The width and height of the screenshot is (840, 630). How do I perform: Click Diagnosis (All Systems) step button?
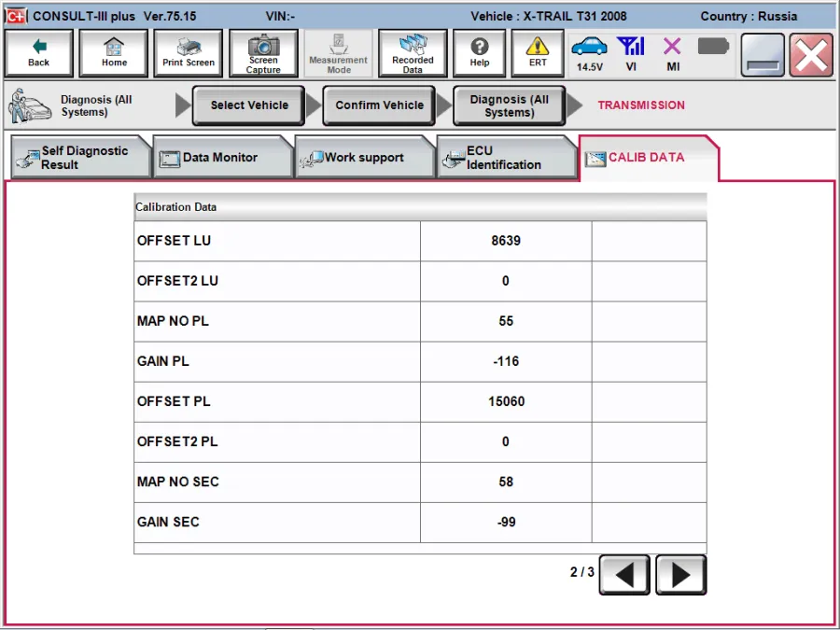[x=509, y=105]
